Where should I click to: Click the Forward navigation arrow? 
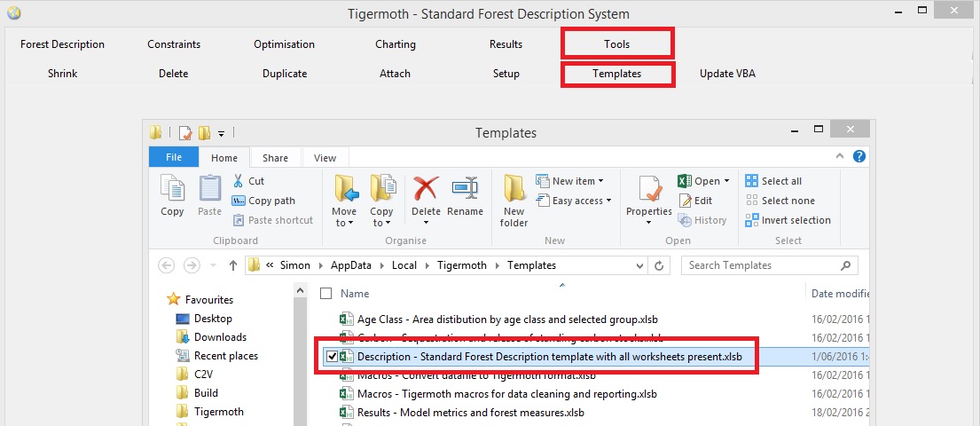click(192, 265)
